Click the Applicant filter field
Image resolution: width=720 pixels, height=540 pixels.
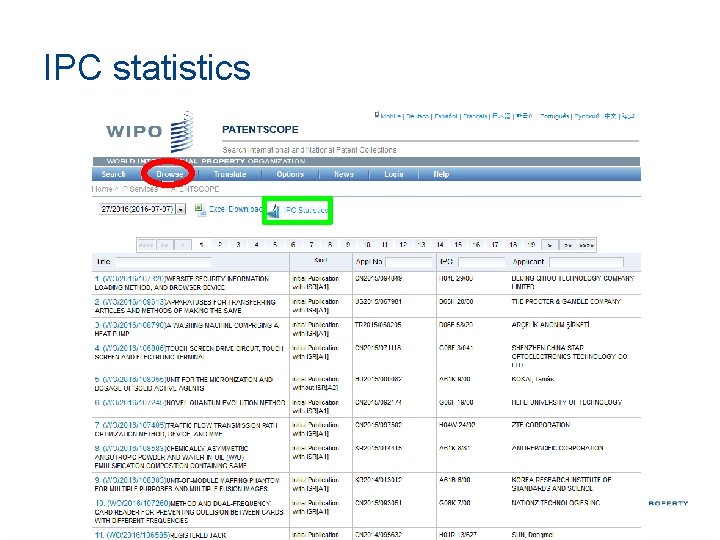586,262
